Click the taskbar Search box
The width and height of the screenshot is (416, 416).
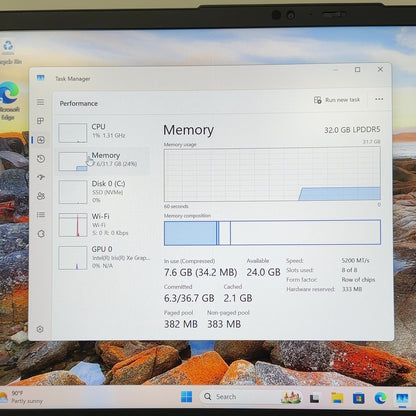(x=250, y=397)
